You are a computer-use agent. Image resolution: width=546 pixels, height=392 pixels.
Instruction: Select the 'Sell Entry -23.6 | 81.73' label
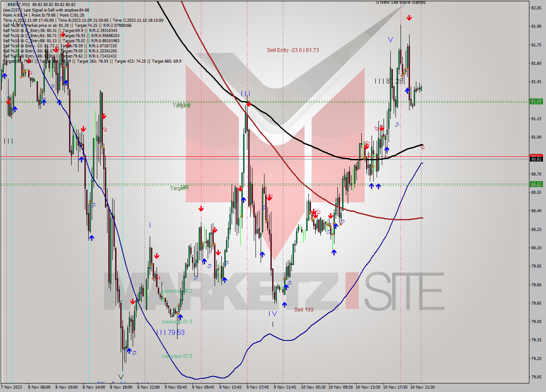[x=293, y=50]
